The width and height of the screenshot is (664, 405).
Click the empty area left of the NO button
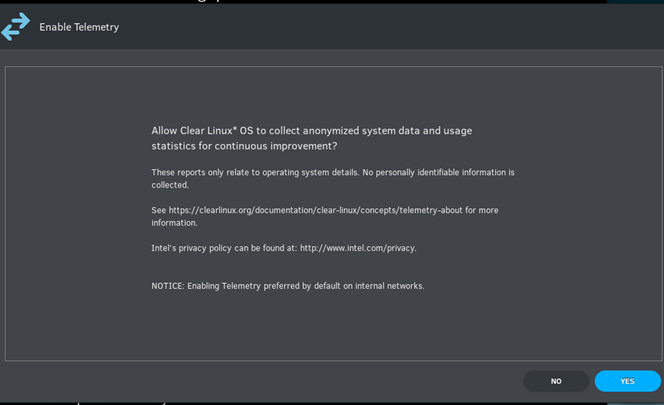pos(263,381)
